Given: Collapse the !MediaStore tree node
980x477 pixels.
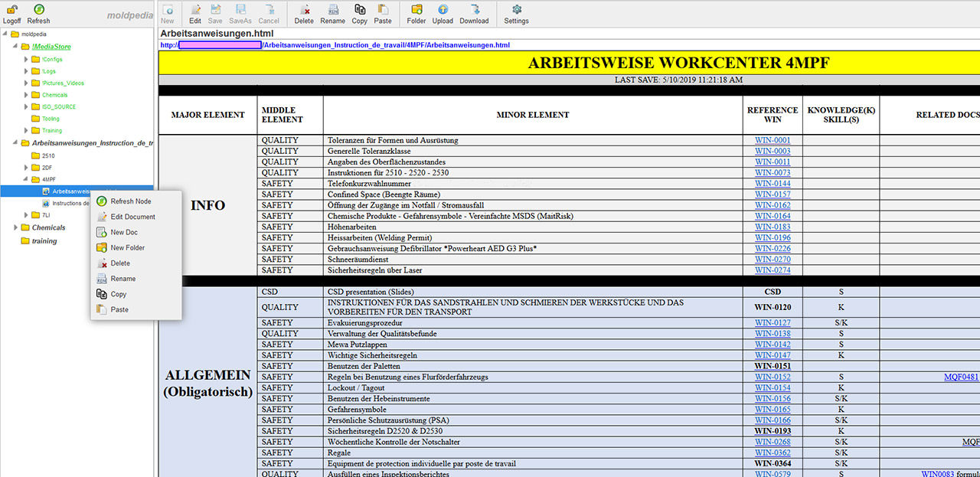Looking at the screenshot, I should 15,47.
